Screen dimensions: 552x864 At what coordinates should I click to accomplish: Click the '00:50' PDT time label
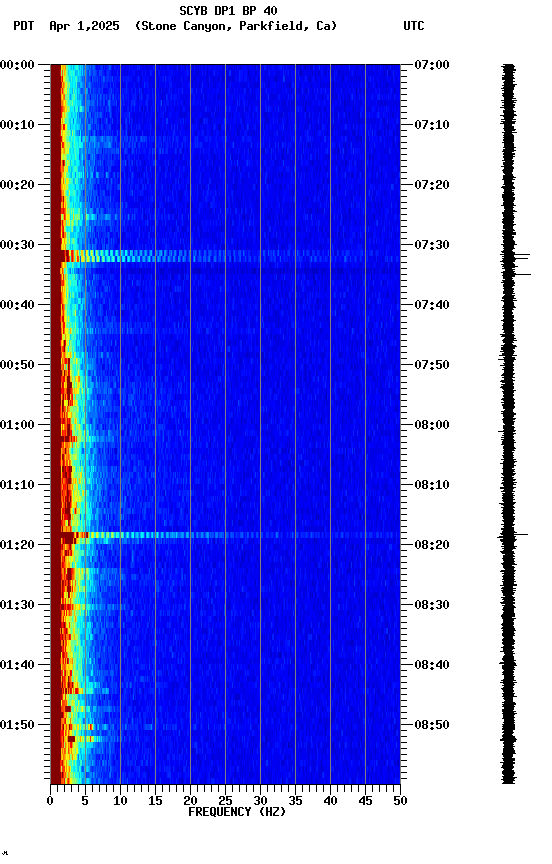pos(17,365)
